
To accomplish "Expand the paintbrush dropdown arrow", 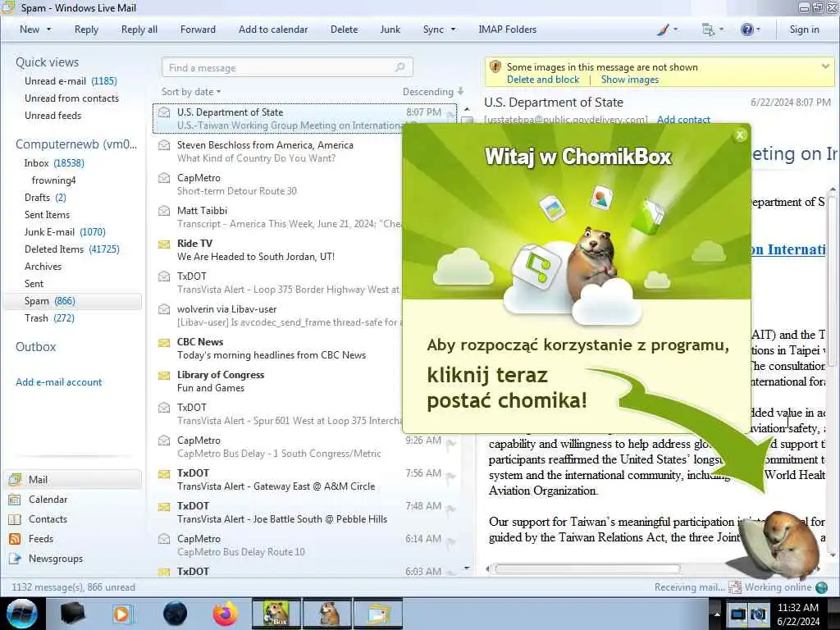I will tap(675, 30).
